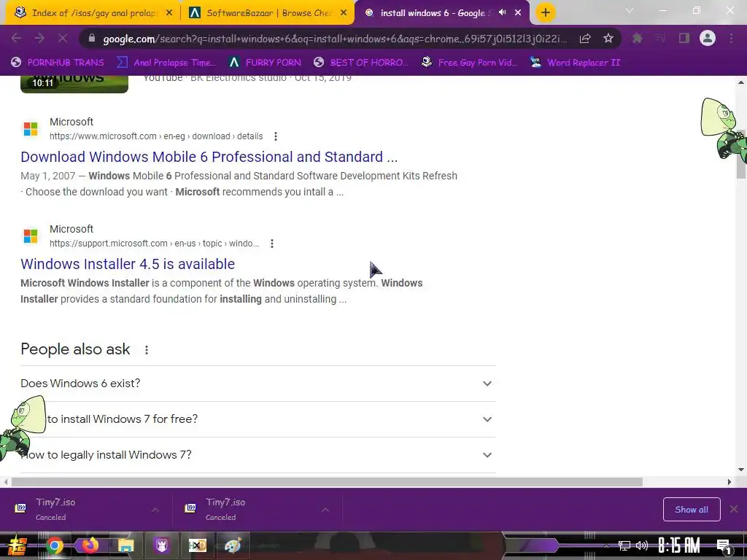Click the 8:15 AM clock
Screen dimensions: 747x560
[679, 545]
